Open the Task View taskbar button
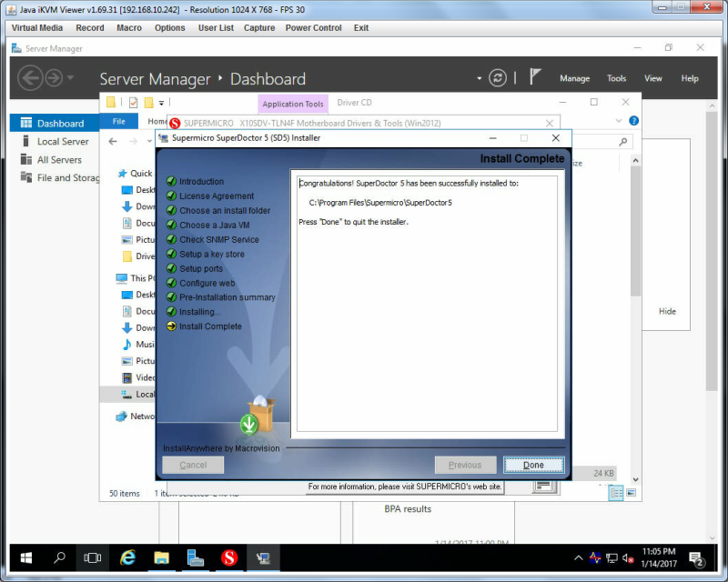 click(x=93, y=557)
